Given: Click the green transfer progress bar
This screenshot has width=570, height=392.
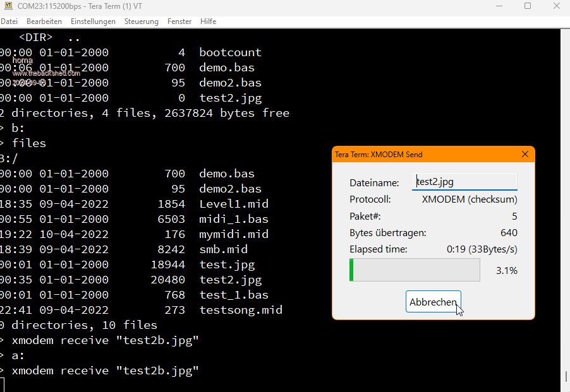Looking at the screenshot, I should [415, 270].
